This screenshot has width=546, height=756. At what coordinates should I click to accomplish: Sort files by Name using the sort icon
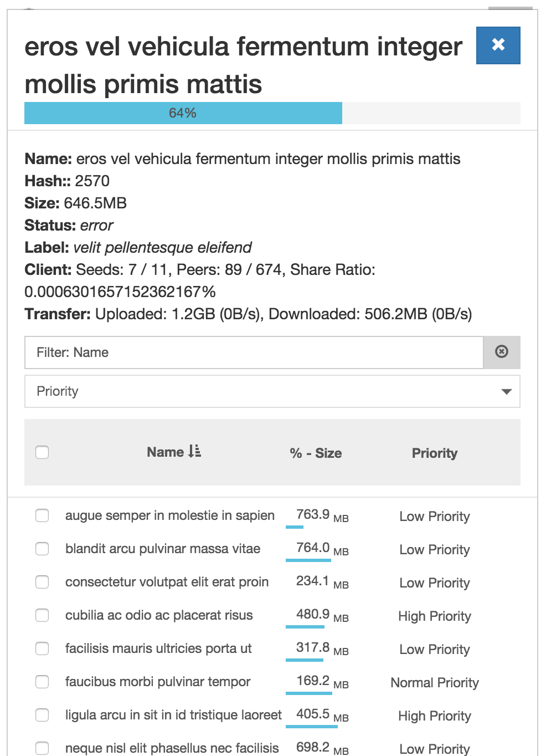point(195,452)
